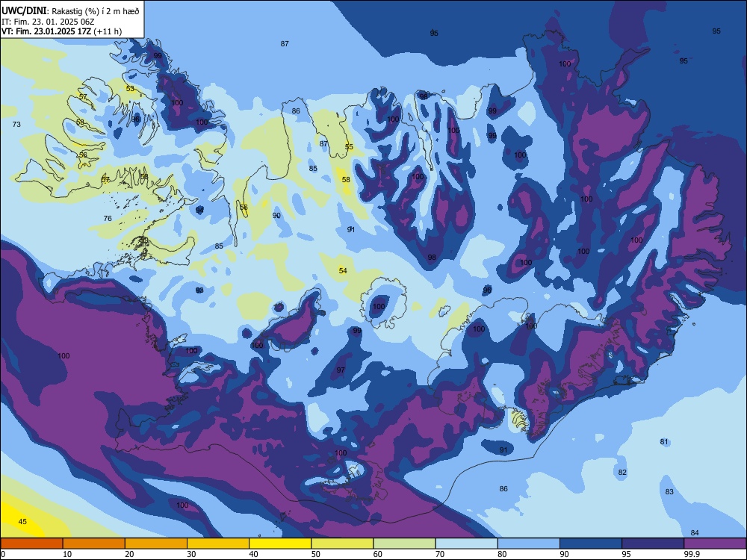
Task: Click the 95–99.9 dark navy legend swatch
Action: (x=653, y=544)
